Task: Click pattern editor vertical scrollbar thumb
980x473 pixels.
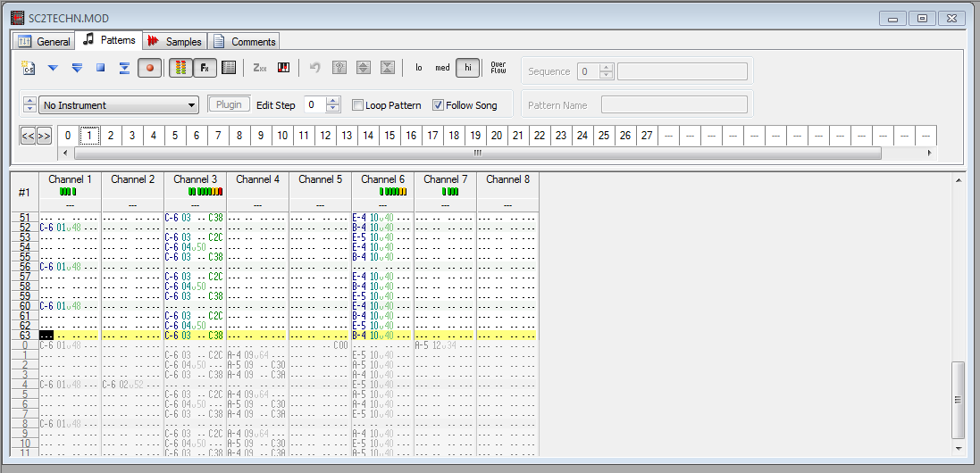Action: (958, 399)
